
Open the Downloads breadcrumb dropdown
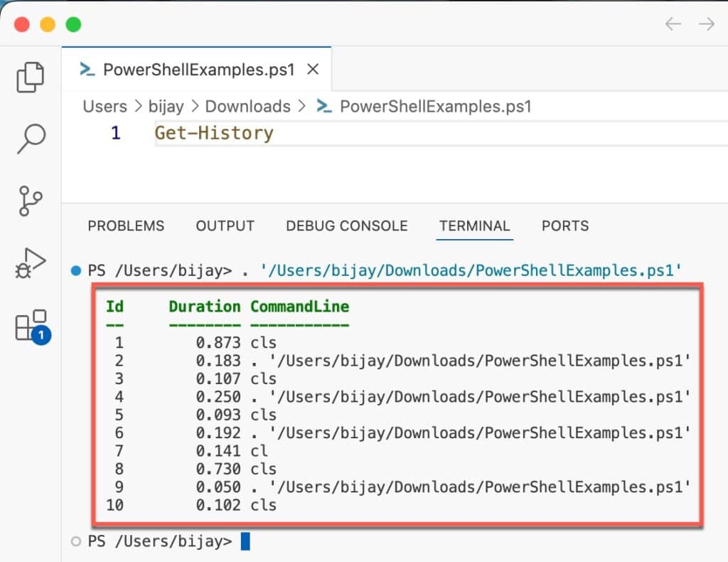[x=247, y=106]
